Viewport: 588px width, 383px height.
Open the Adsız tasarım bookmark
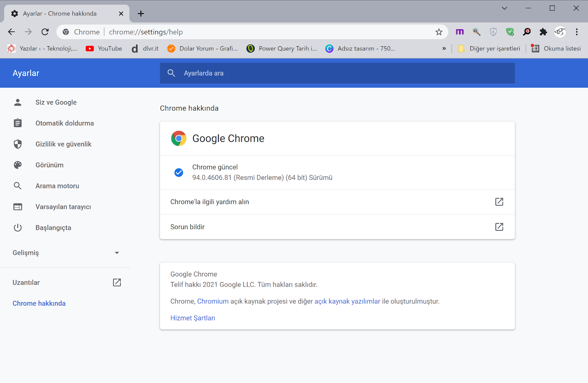coord(360,49)
